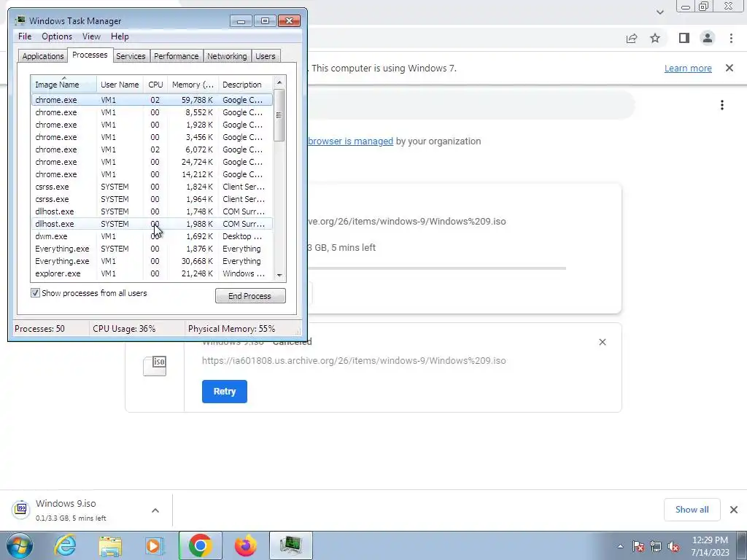Open Chrome three-dot main menu

tap(731, 38)
